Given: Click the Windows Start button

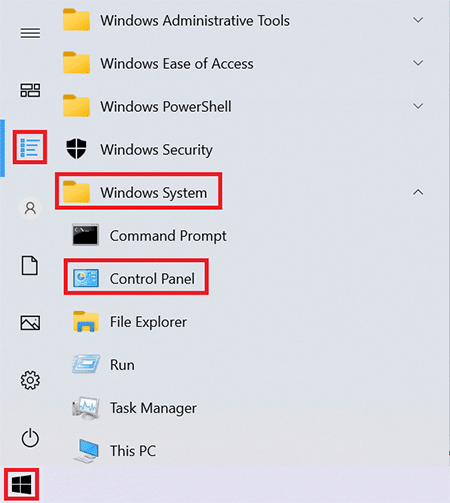Looking at the screenshot, I should tap(22, 485).
